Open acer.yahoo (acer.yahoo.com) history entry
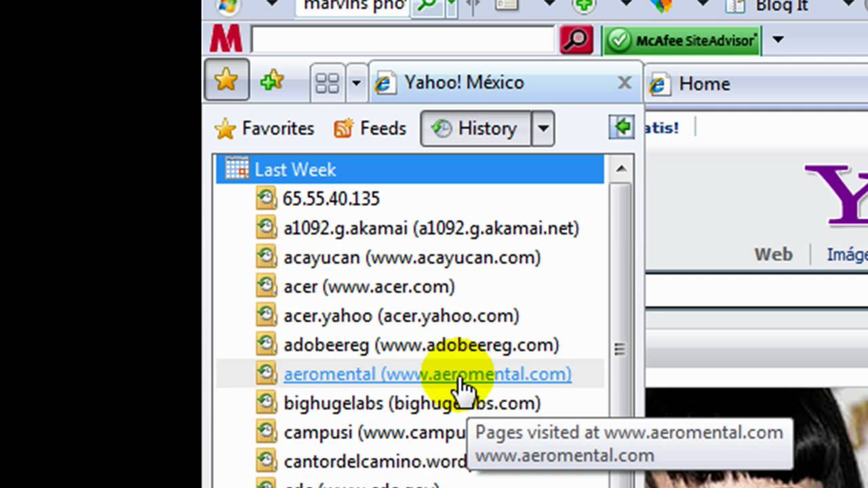The width and height of the screenshot is (868, 488). (401, 315)
